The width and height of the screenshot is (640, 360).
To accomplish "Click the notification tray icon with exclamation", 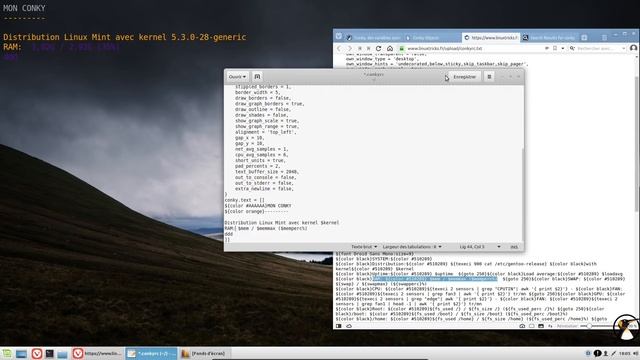I will point(597,353).
